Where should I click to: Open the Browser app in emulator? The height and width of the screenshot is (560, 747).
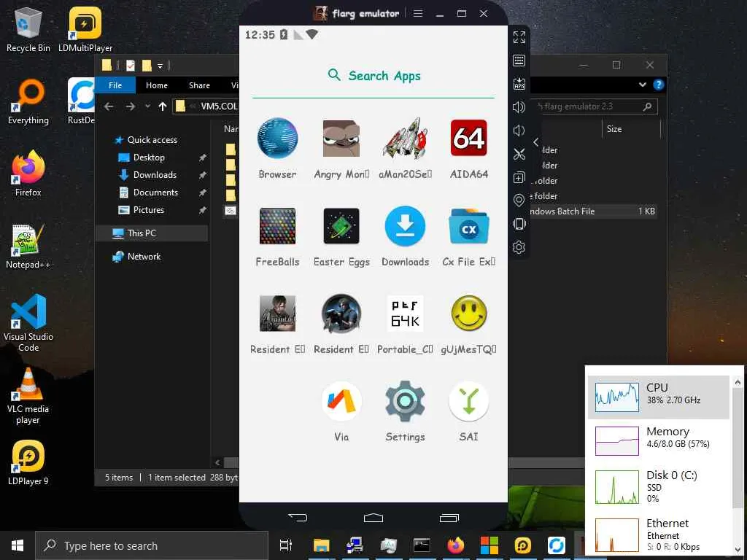click(x=277, y=139)
